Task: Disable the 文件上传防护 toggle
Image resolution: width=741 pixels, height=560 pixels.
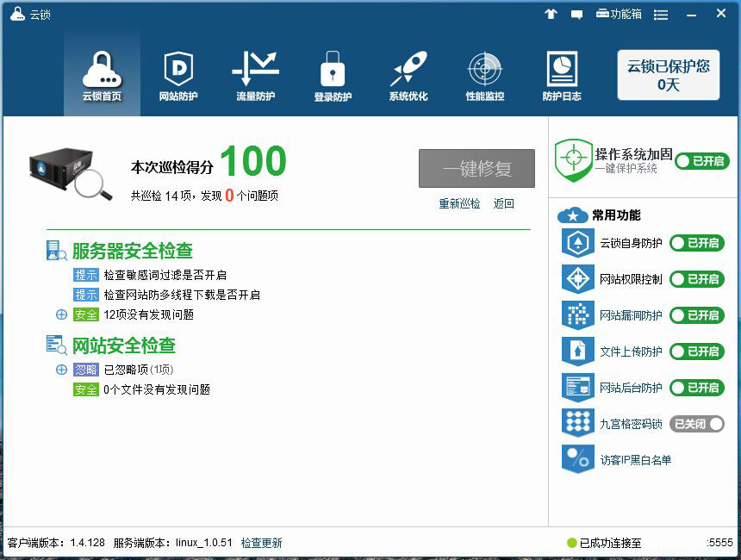Action: point(696,352)
